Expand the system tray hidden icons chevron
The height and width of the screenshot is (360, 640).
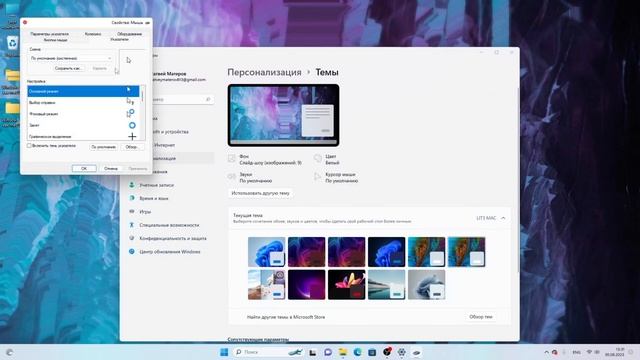point(546,352)
